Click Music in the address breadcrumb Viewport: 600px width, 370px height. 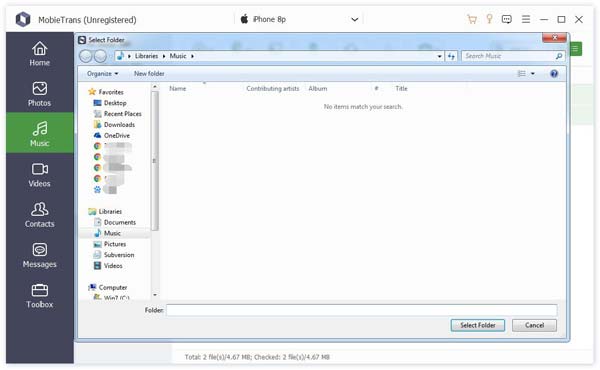click(x=178, y=56)
